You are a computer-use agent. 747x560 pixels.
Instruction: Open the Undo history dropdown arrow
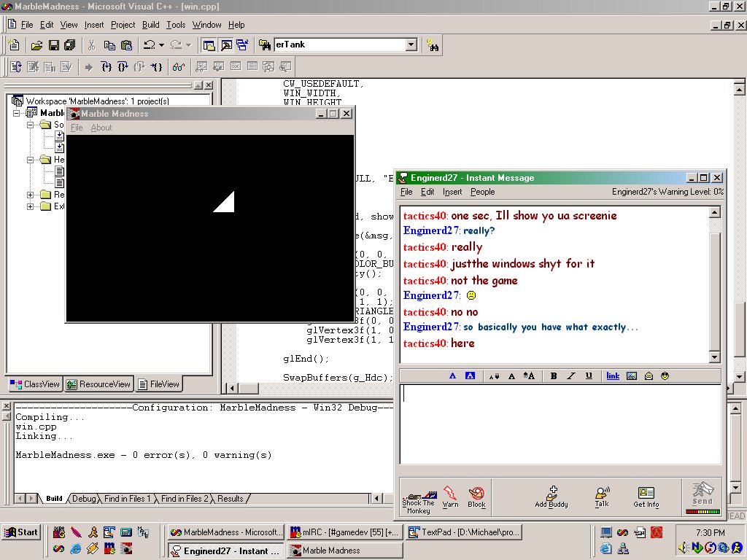[x=161, y=45]
